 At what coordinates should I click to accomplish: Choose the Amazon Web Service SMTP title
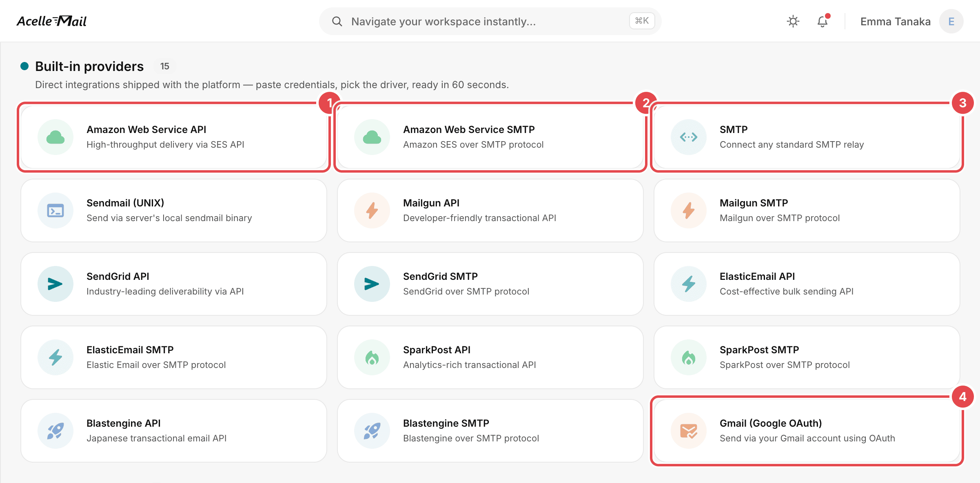(x=469, y=130)
